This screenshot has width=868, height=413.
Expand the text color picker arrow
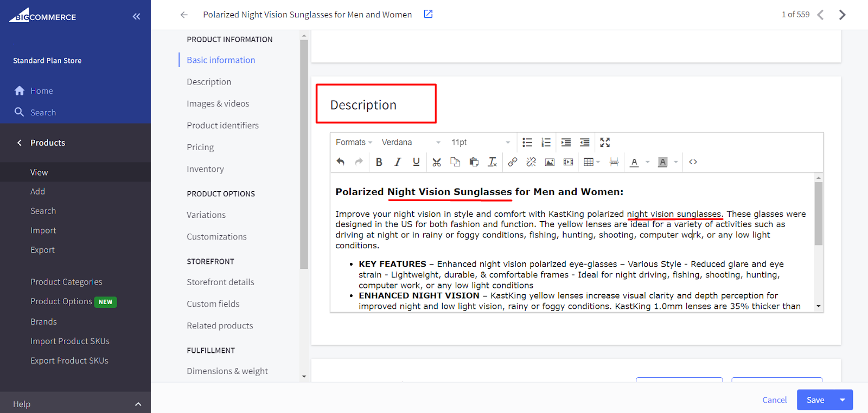[x=647, y=162]
